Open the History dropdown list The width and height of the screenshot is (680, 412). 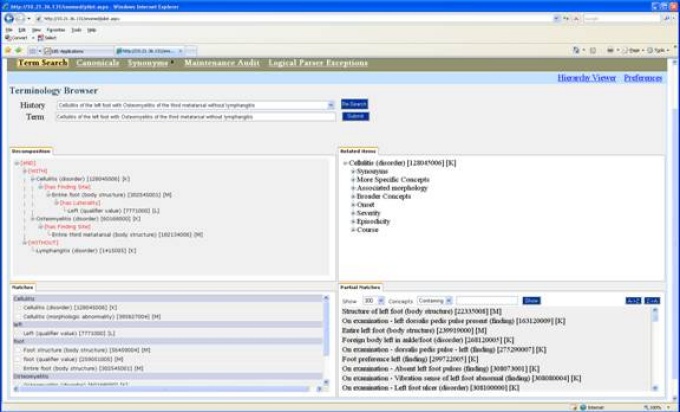330,104
